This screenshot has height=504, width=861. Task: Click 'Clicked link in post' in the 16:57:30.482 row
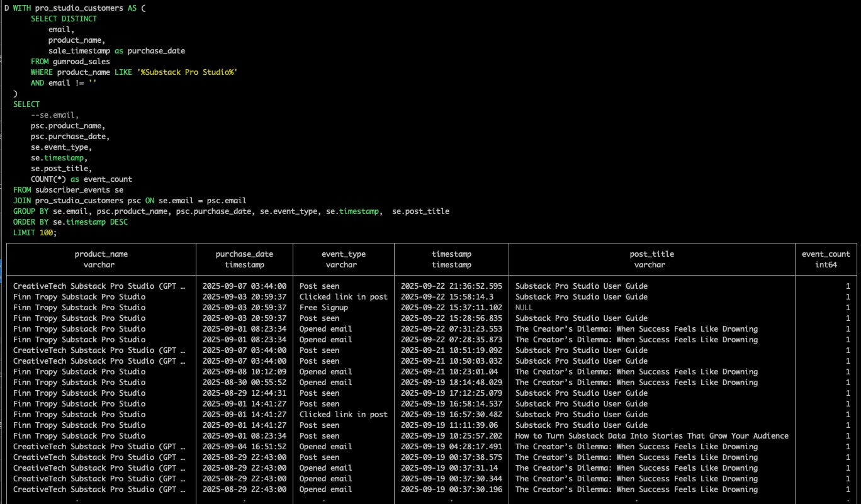343,415
